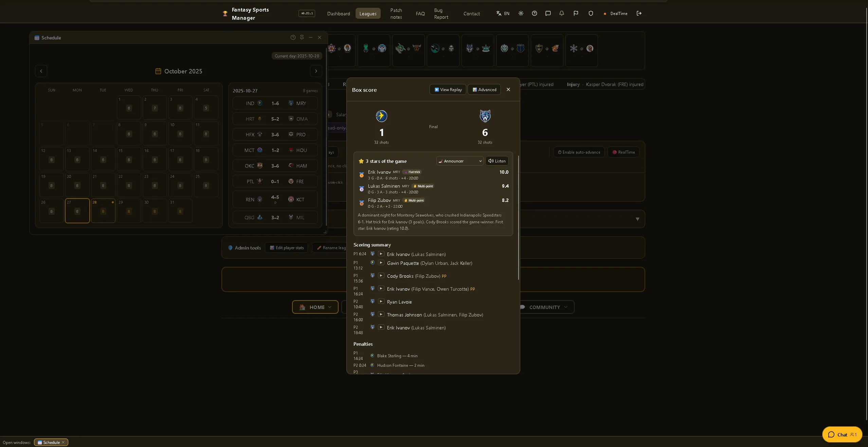
Task: Open Patch notes
Action: click(x=396, y=14)
